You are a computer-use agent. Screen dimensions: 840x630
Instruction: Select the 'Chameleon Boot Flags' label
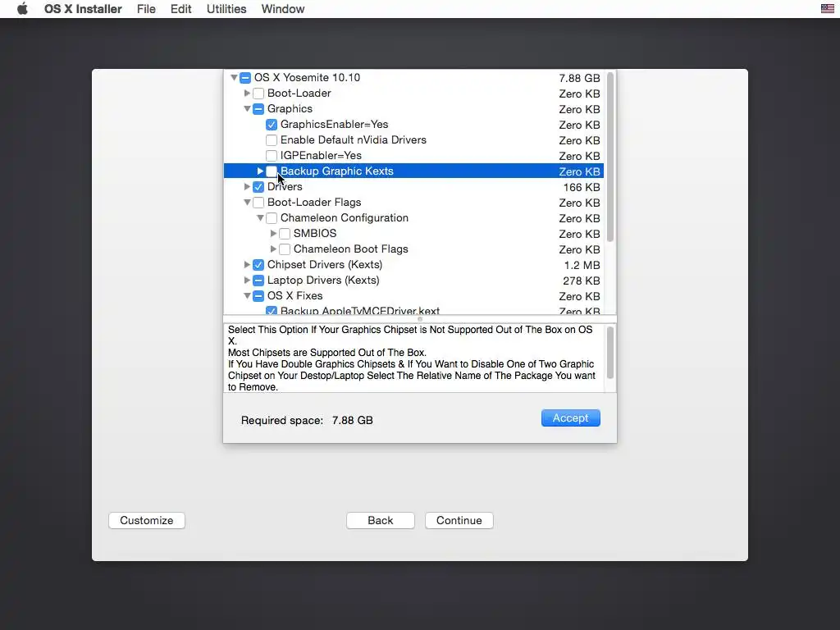(x=351, y=249)
